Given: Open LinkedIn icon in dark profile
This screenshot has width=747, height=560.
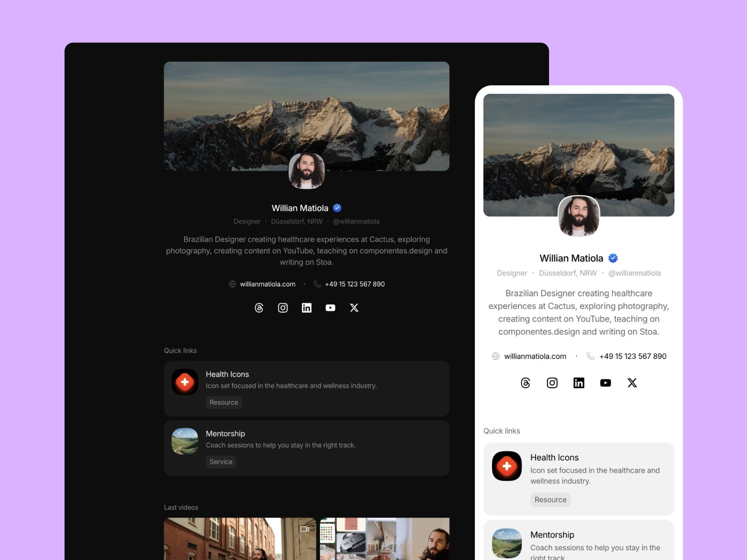Looking at the screenshot, I should point(307,308).
